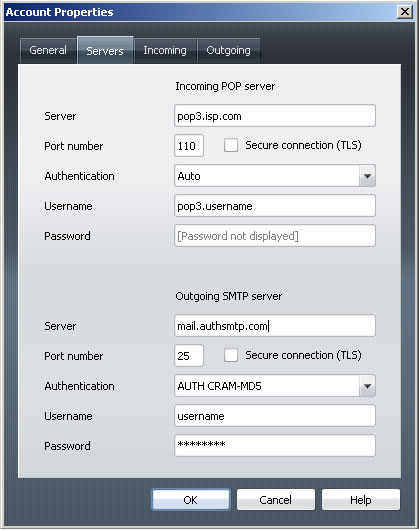Enable Secure connection (TLS) for POP server
The height and width of the screenshot is (530, 419).
coord(231,145)
